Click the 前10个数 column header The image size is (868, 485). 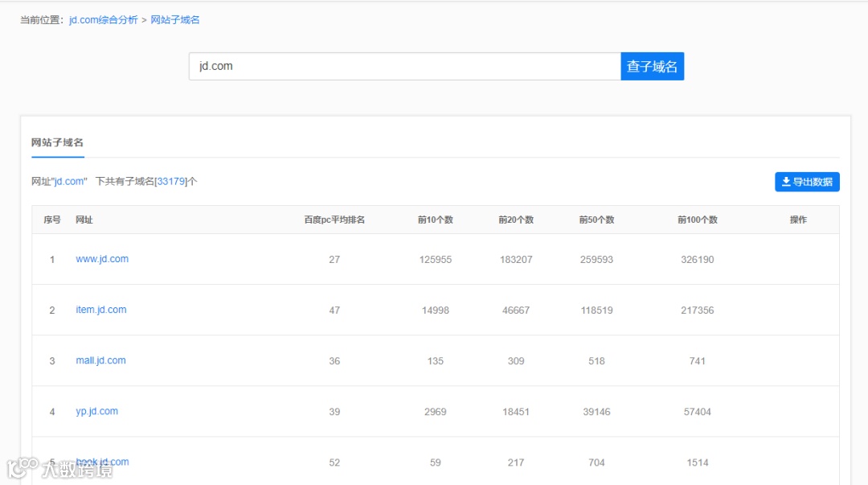(x=436, y=220)
